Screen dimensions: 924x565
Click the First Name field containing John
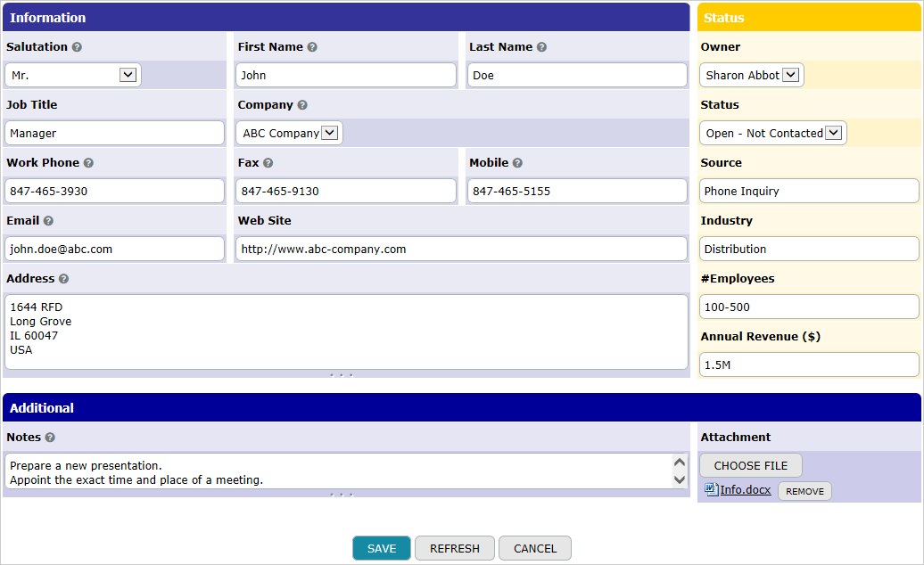[x=346, y=76]
